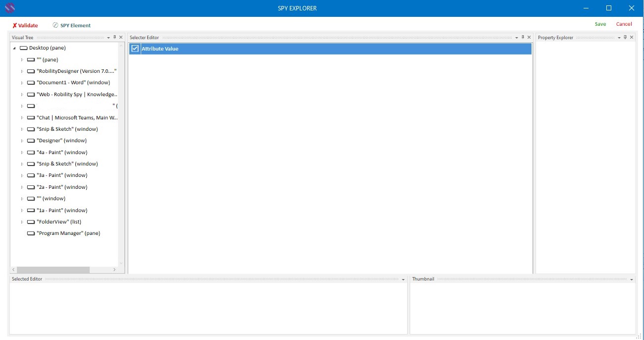Open the Visual Tree panel dropdown arrow
The image size is (644, 340).
(x=108, y=38)
